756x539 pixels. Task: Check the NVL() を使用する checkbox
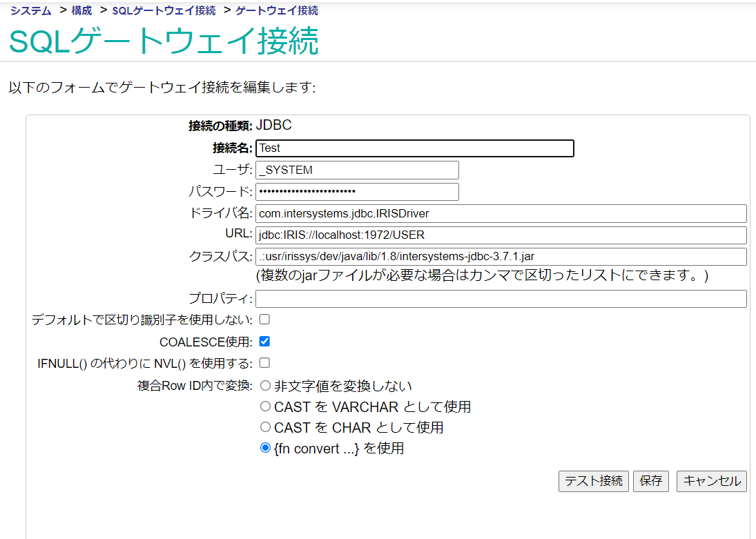pos(264,362)
